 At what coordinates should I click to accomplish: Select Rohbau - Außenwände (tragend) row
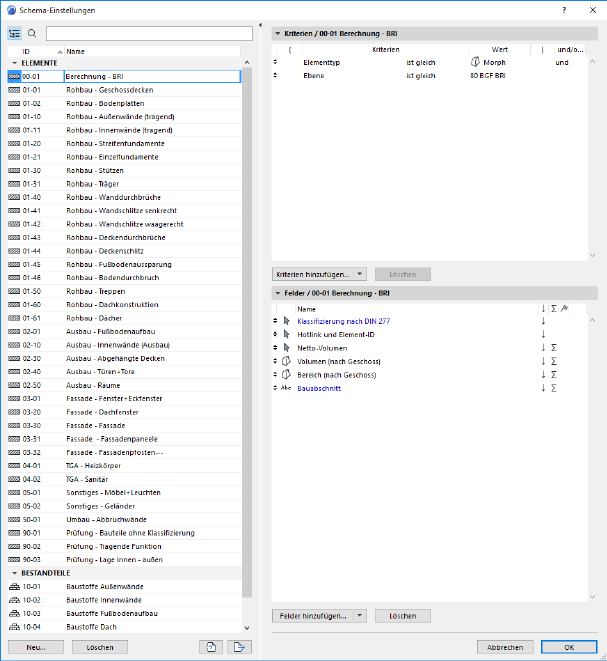click(124, 117)
